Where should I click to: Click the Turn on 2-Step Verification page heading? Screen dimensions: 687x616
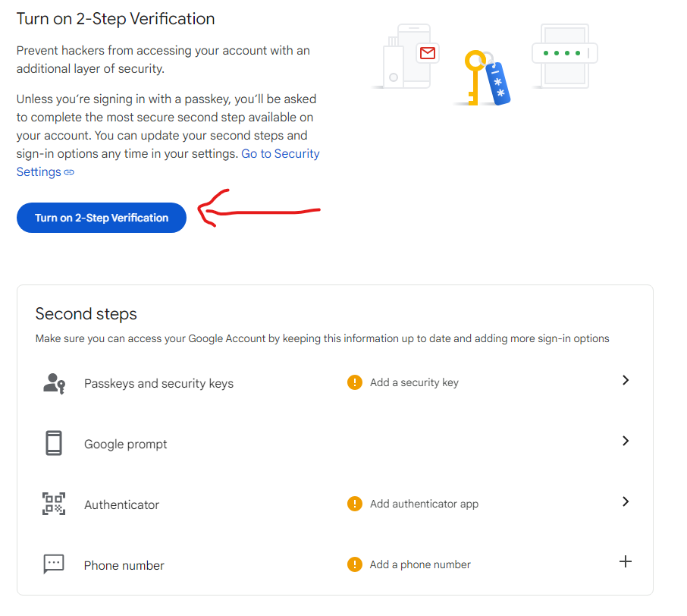tap(116, 19)
